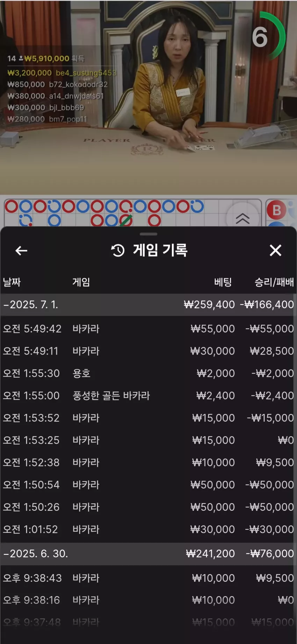
Task: Go back with the left arrow icon
Action: point(21,250)
